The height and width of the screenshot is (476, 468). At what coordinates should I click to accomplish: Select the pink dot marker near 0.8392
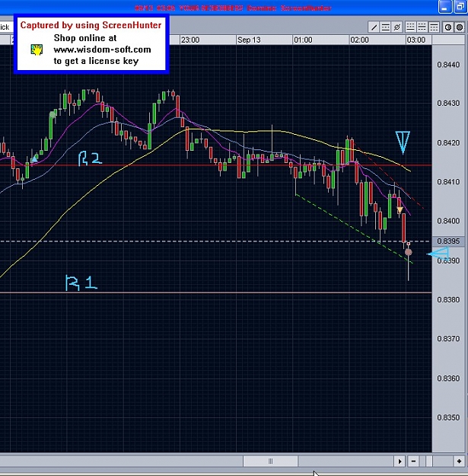(x=409, y=252)
